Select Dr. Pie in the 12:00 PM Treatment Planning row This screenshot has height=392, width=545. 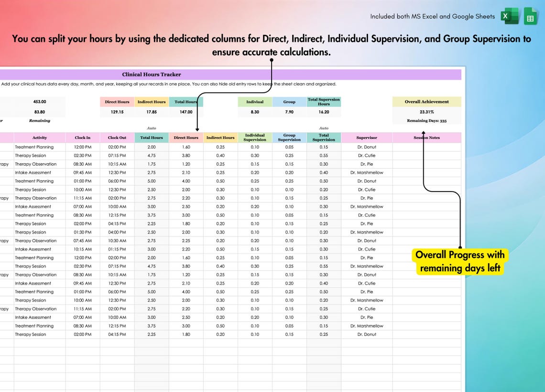pyautogui.click(x=367, y=258)
